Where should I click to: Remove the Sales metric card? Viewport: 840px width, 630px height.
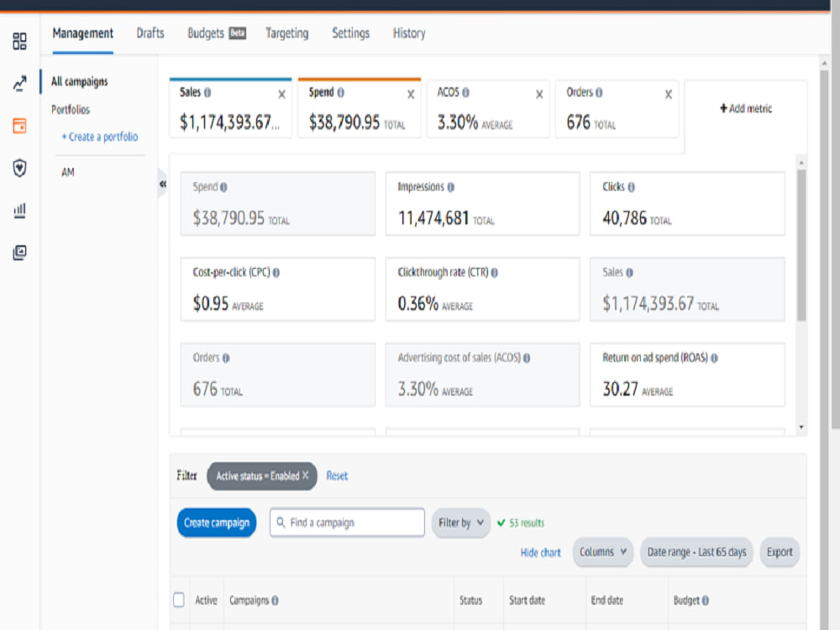281,95
